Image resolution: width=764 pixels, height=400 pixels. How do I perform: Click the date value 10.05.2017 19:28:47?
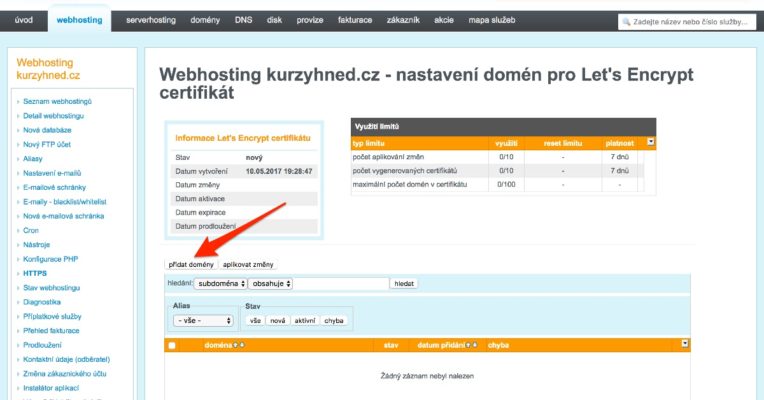click(279, 171)
